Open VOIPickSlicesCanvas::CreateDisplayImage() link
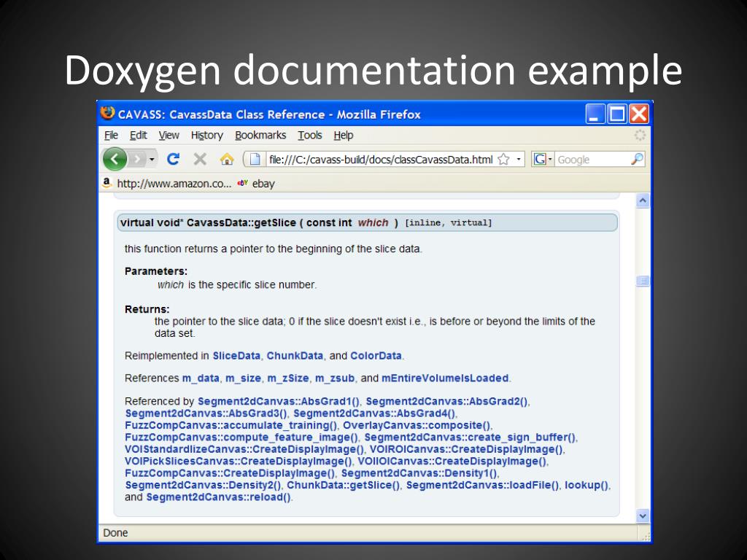The height and width of the screenshot is (560, 747). [x=239, y=461]
